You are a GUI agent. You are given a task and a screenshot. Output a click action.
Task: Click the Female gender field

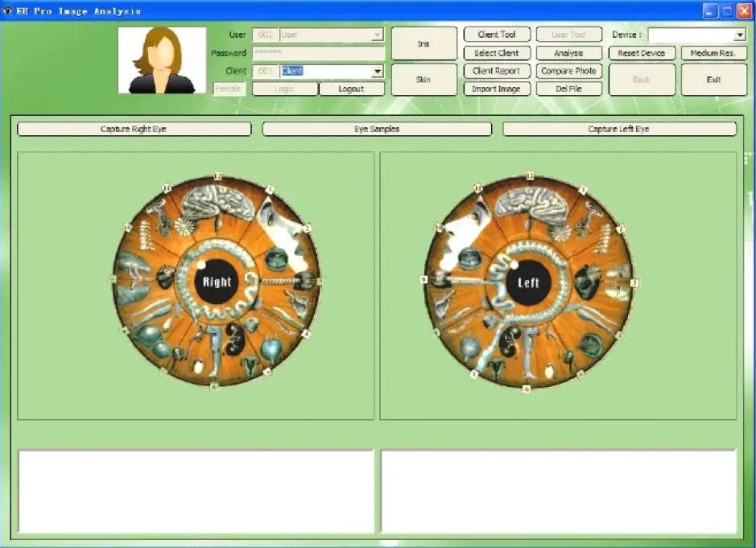(x=229, y=89)
